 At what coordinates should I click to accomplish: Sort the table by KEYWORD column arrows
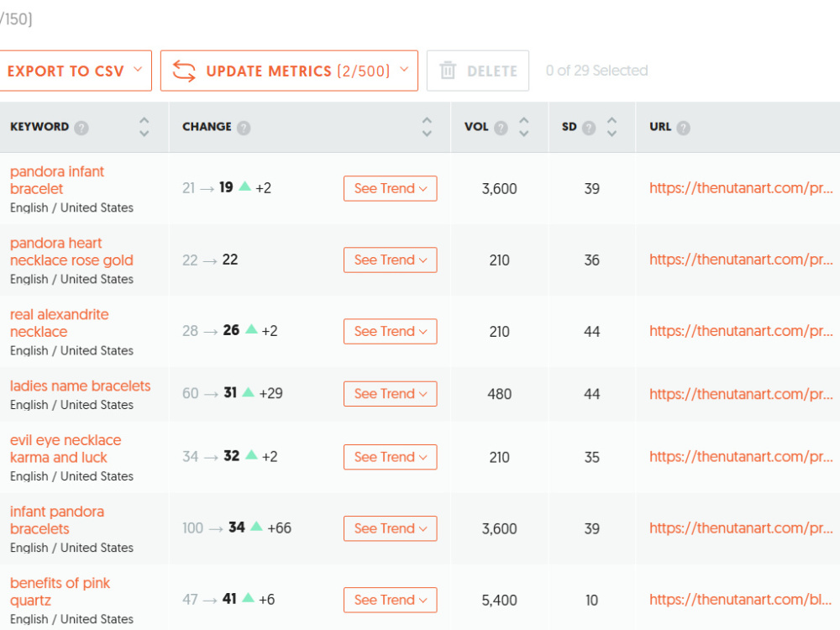tap(144, 128)
